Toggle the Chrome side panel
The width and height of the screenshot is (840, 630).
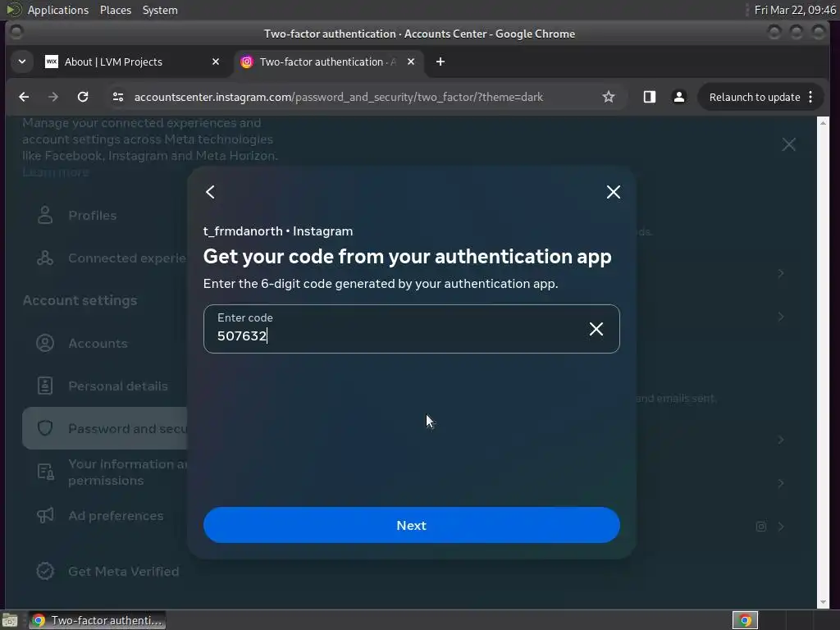(x=650, y=97)
